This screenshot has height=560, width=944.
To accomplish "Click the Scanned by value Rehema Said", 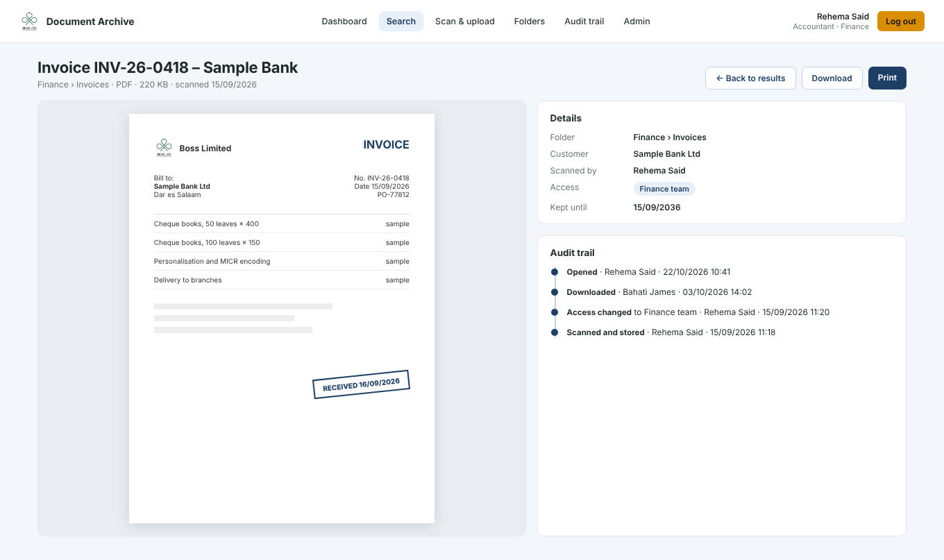I will pyautogui.click(x=659, y=171).
